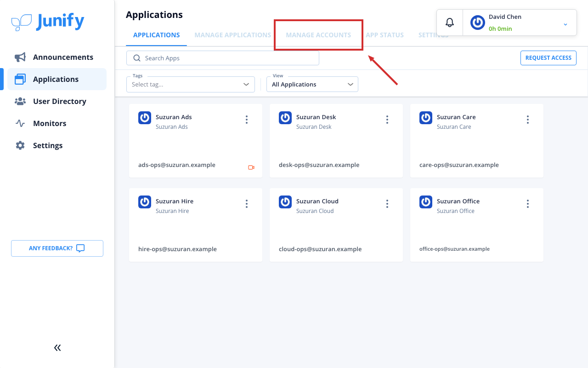Click the Junify logo
588x368 pixels.
(x=48, y=22)
